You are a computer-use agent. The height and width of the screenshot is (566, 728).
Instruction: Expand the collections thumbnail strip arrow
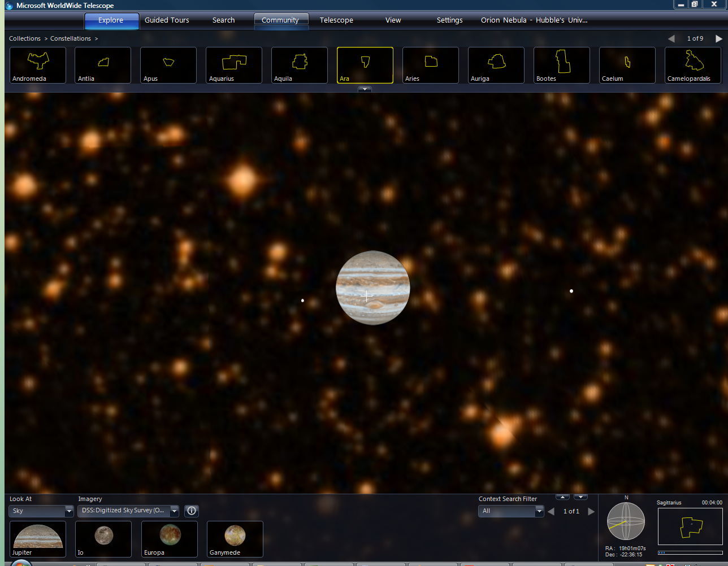tap(365, 89)
